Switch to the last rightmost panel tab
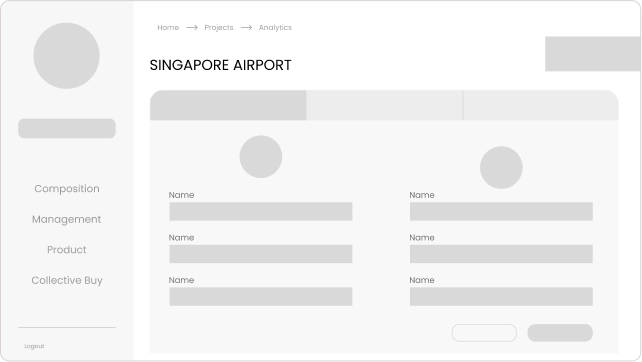Screen dimensions: 642x362 pos(540,105)
